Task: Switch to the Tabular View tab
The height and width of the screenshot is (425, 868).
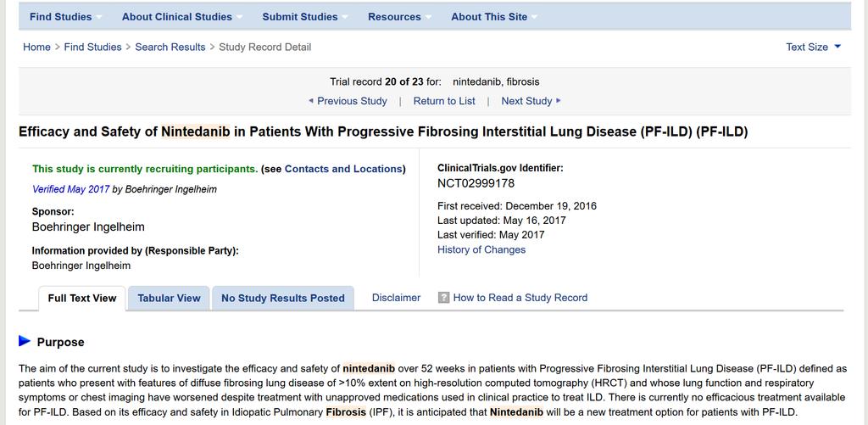Action: (x=169, y=298)
